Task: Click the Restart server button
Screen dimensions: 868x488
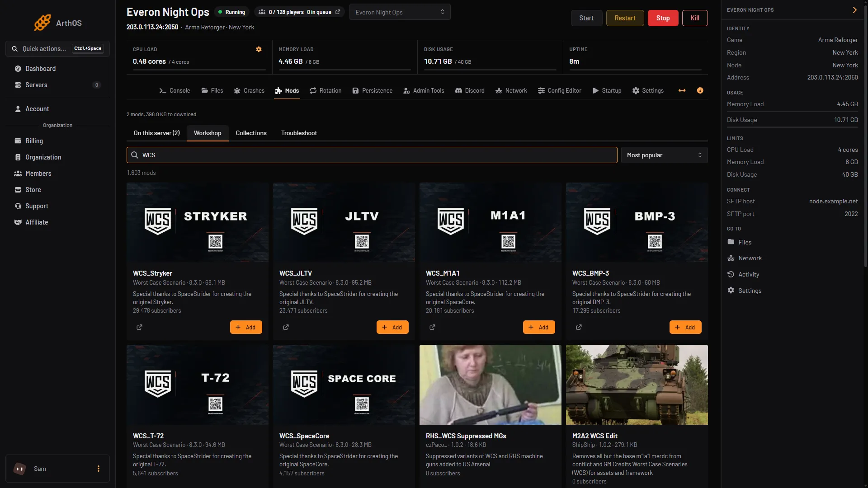Action: click(625, 18)
